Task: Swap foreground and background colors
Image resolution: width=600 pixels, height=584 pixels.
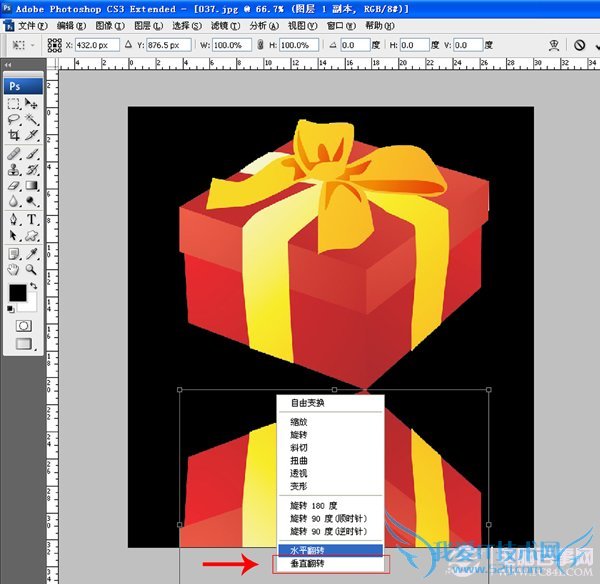Action: pyautogui.click(x=33, y=287)
